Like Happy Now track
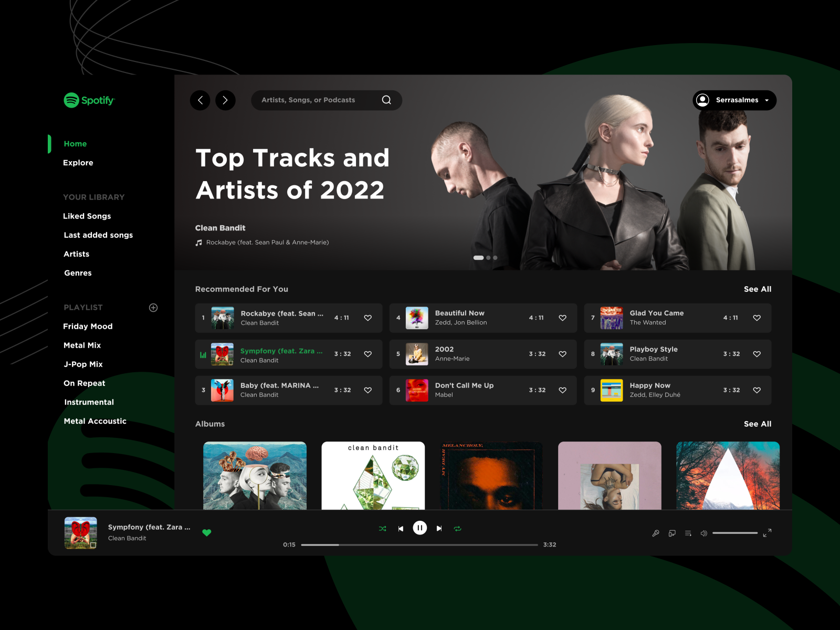This screenshot has height=630, width=840. point(757,390)
